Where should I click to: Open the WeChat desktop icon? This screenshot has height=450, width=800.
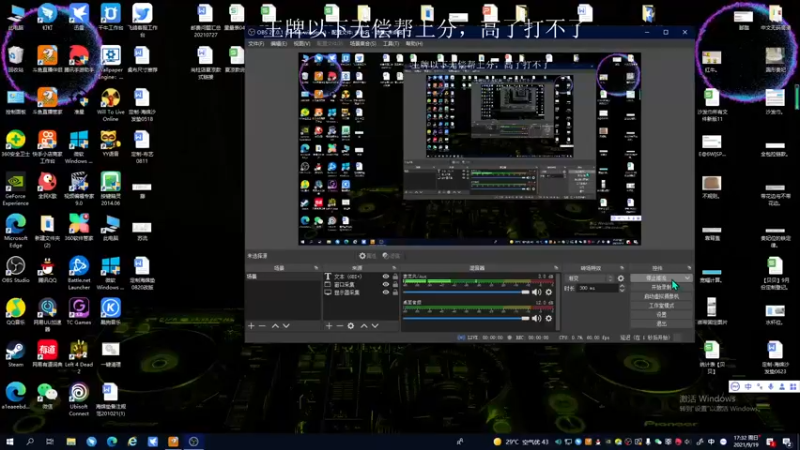tap(47, 396)
